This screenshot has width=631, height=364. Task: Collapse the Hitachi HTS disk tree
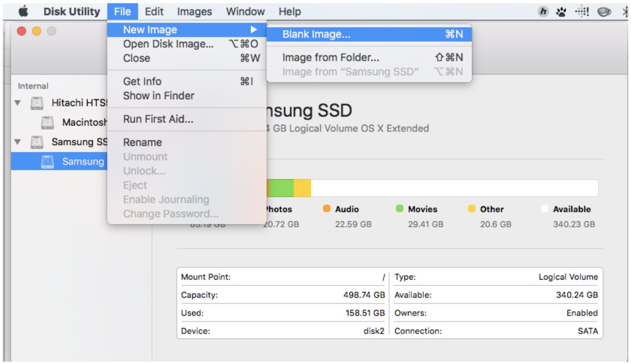[18, 103]
